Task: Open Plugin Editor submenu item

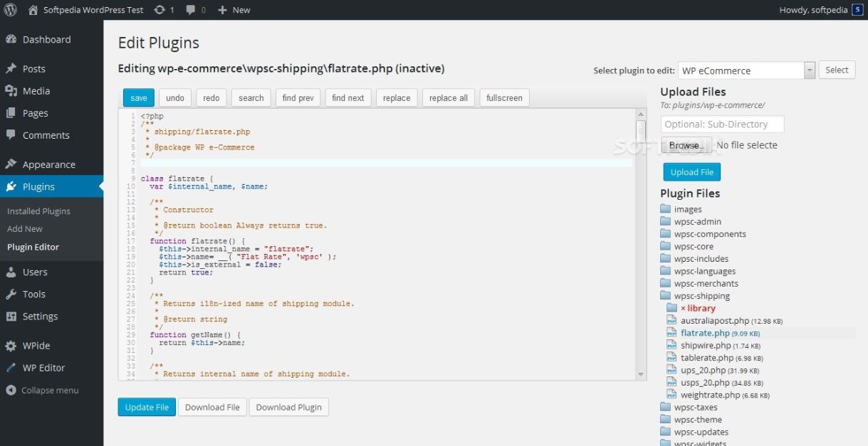Action: tap(33, 247)
